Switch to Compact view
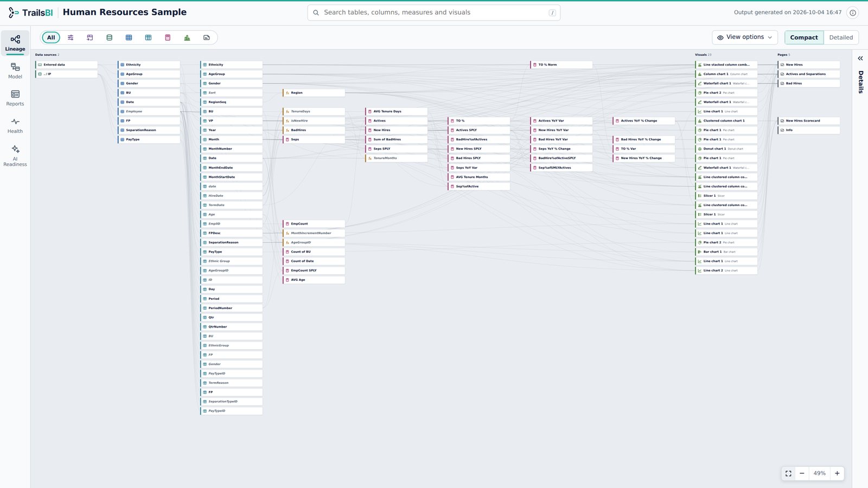The width and height of the screenshot is (868, 488). coord(804,37)
